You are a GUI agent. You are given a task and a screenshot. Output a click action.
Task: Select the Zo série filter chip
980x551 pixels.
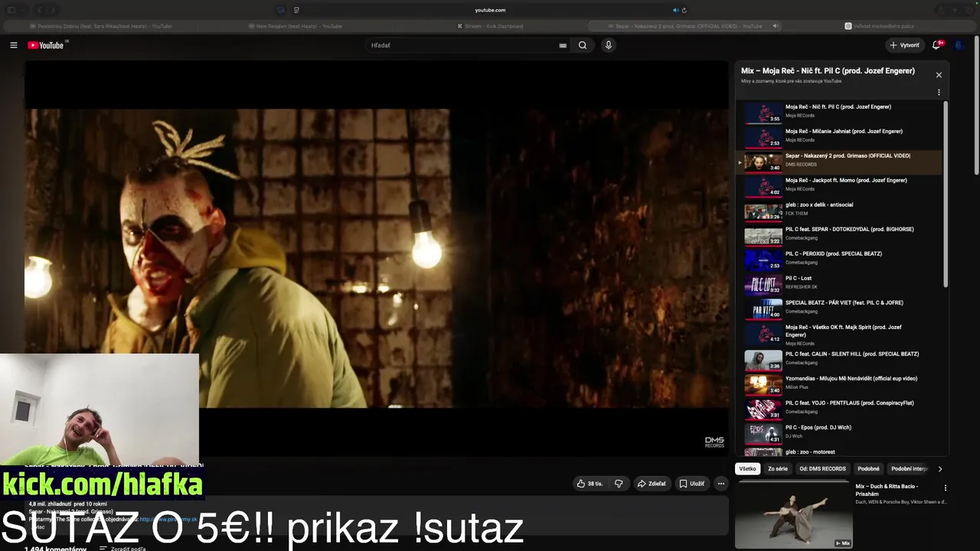pos(778,469)
